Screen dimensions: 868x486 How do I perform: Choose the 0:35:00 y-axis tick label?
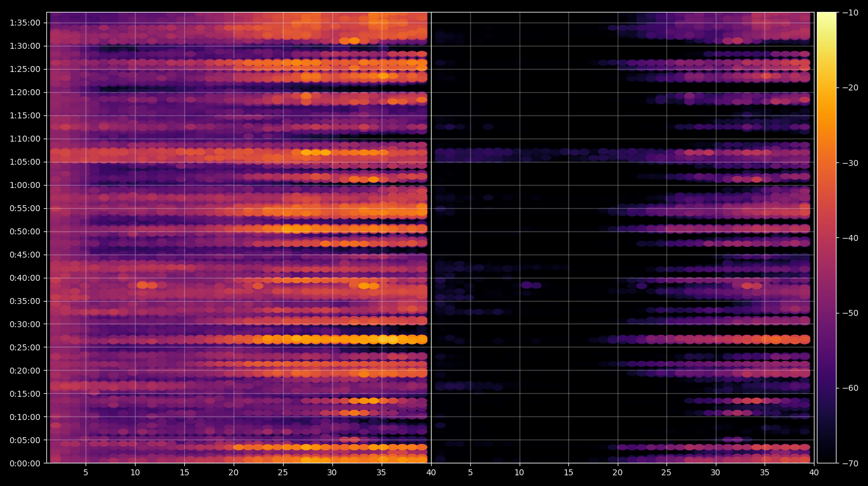[x=25, y=301]
